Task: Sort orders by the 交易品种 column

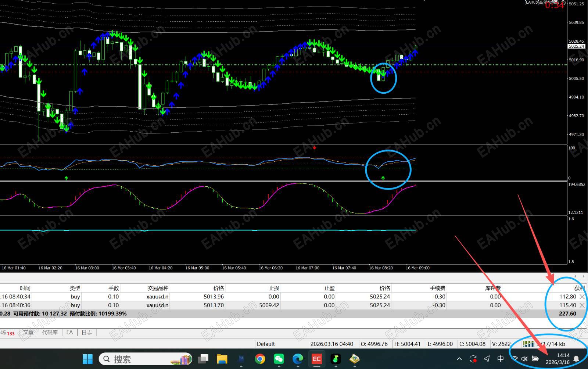Action: (x=158, y=288)
